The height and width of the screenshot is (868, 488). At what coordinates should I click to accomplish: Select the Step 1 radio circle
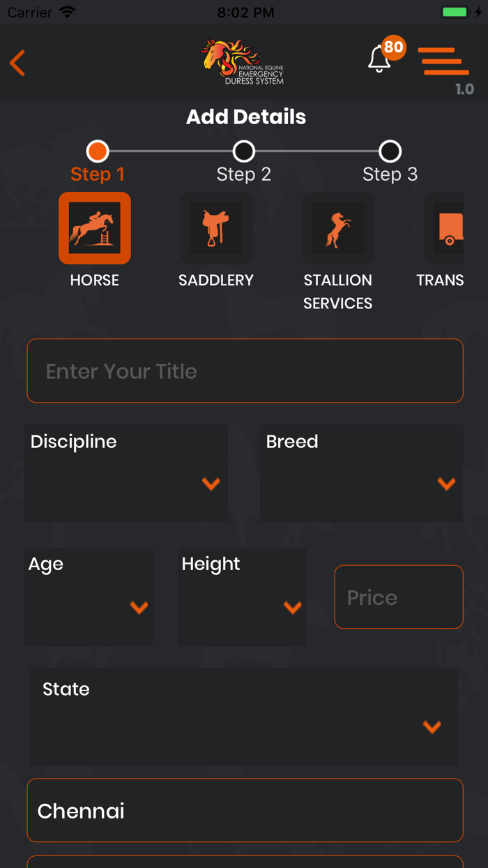[x=98, y=151]
